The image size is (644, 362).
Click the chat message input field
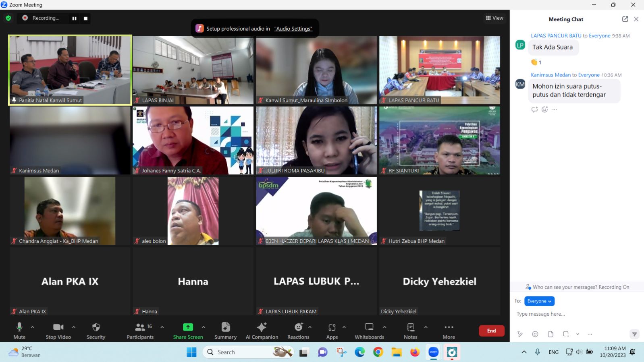tap(572, 314)
